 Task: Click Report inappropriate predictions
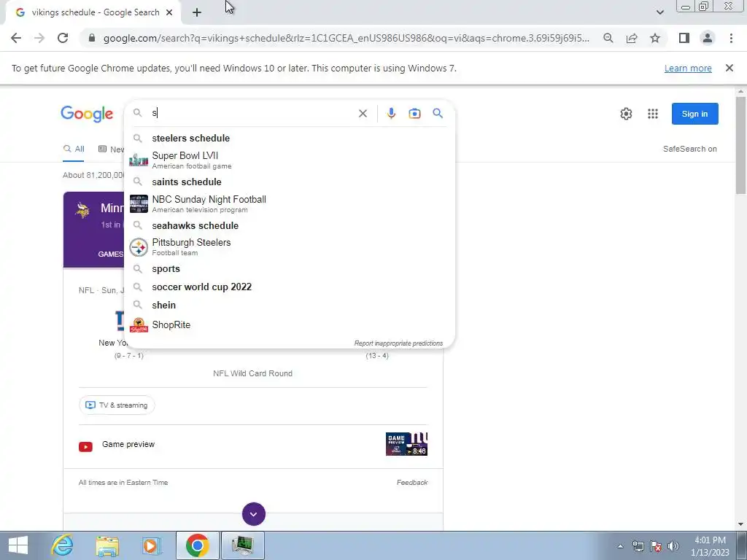click(398, 343)
